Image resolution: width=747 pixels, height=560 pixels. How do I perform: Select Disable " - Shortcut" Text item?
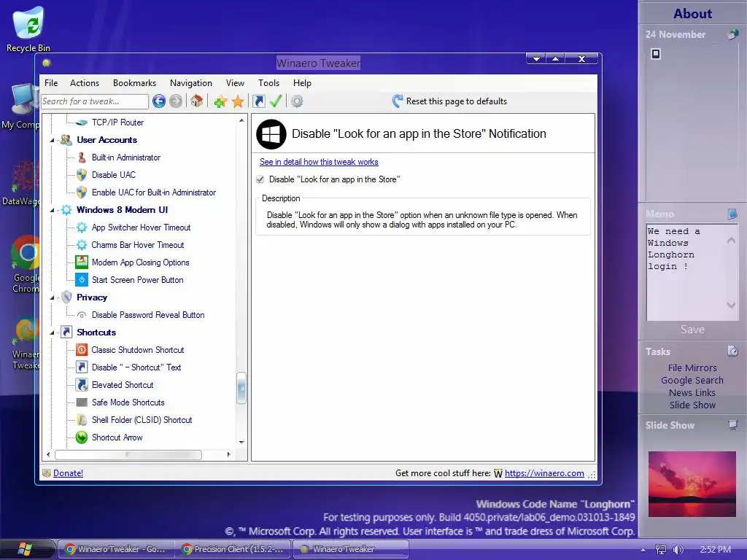(x=136, y=367)
